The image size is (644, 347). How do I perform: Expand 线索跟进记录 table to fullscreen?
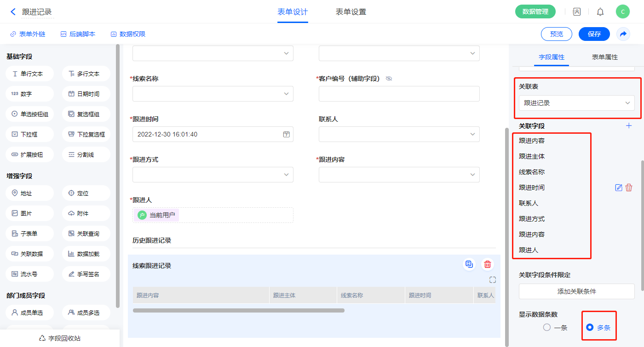[493, 280]
